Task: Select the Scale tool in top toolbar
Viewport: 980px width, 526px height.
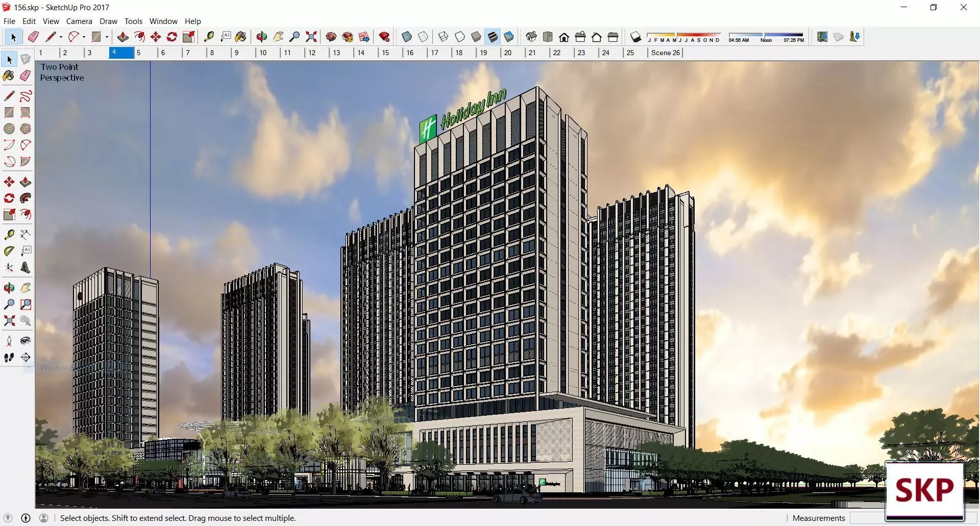Action: (189, 37)
